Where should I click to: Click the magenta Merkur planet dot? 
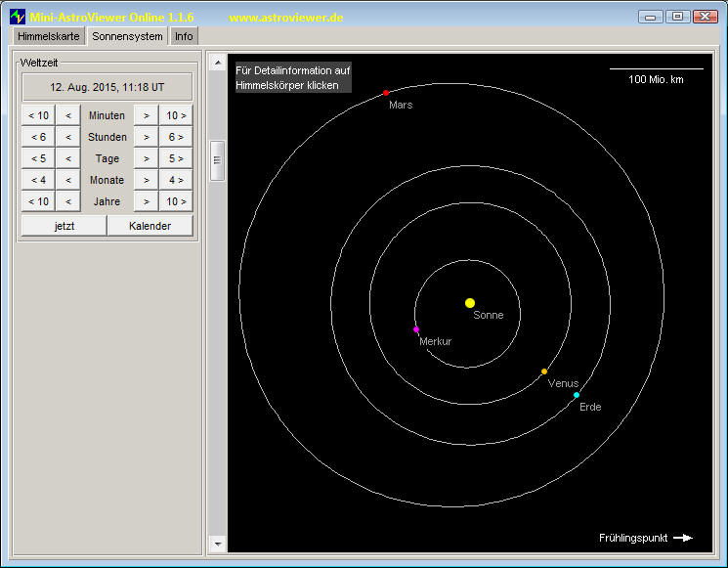(416, 329)
